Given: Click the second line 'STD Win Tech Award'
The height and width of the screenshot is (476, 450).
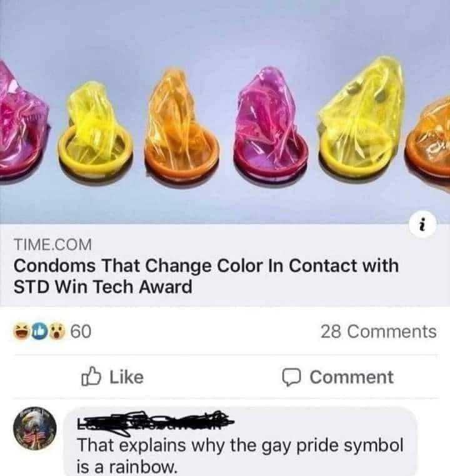Looking at the screenshot, I should tap(103, 287).
